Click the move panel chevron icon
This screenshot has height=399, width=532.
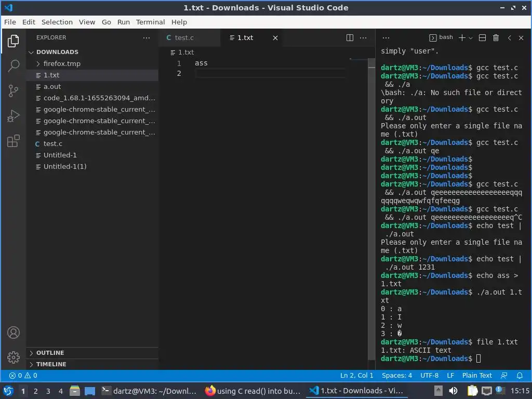pyautogui.click(x=509, y=37)
